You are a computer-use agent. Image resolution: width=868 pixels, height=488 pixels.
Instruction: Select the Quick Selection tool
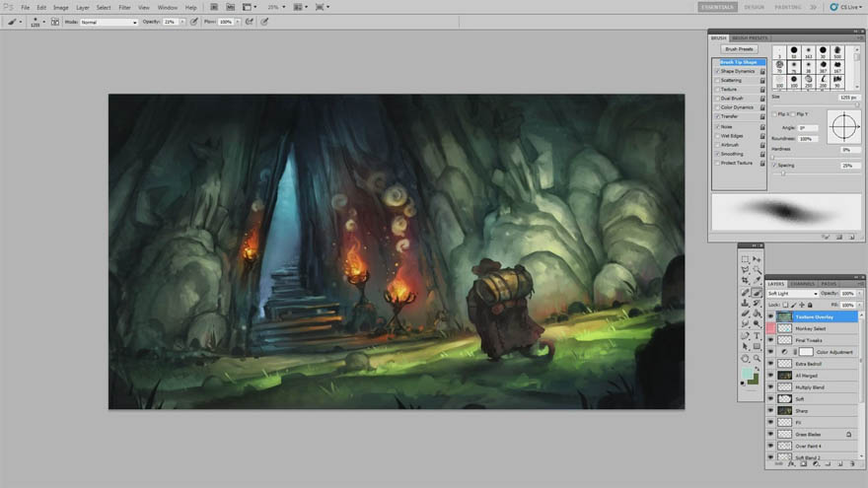pos(757,269)
